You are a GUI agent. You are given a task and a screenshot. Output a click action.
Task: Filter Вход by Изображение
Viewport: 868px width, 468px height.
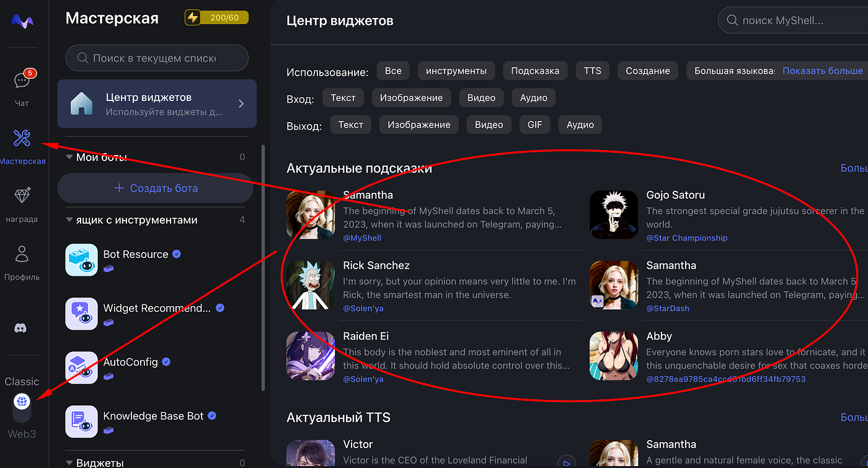pos(412,97)
